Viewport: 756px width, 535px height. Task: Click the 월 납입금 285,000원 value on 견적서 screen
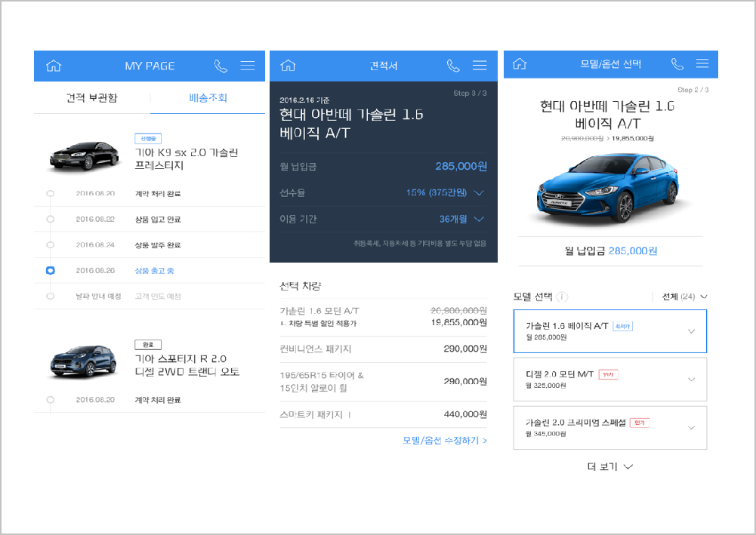(x=461, y=166)
